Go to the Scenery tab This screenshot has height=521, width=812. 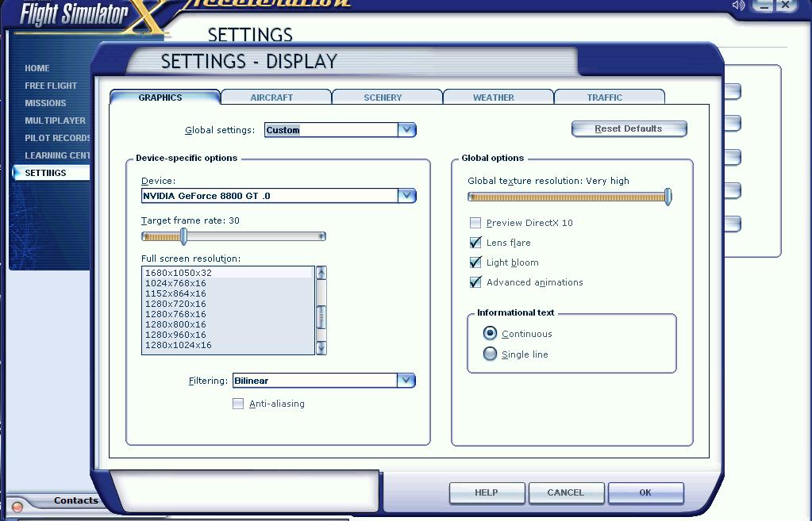[383, 98]
